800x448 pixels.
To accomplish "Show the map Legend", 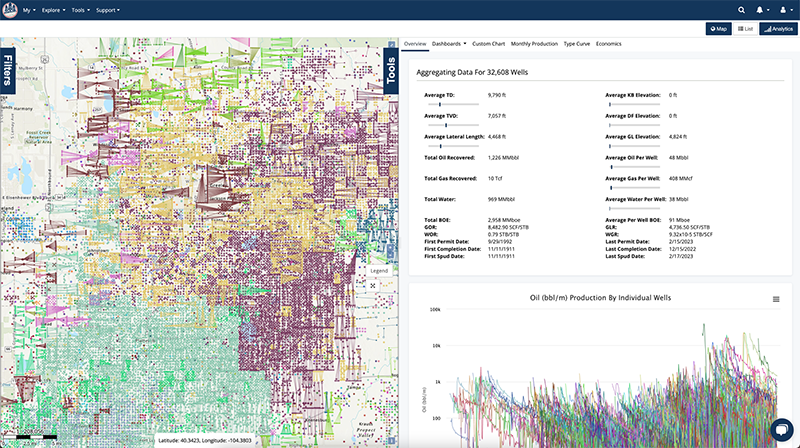I will 379,271.
